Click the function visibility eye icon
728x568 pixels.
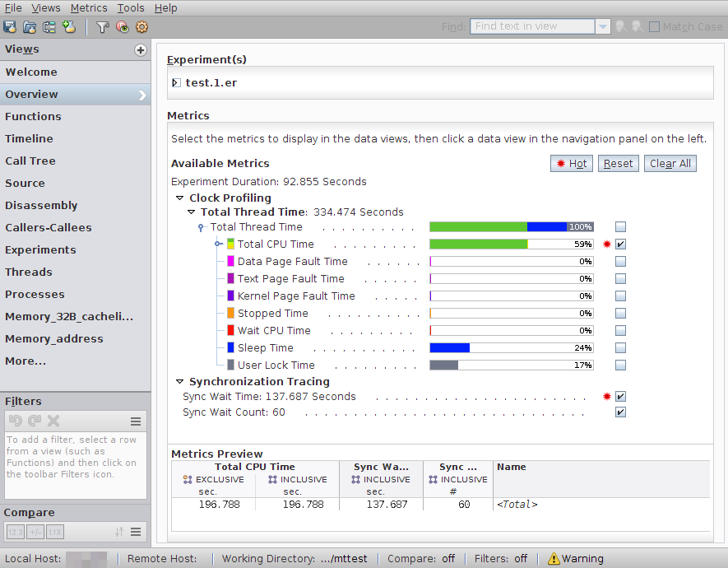pos(123,27)
